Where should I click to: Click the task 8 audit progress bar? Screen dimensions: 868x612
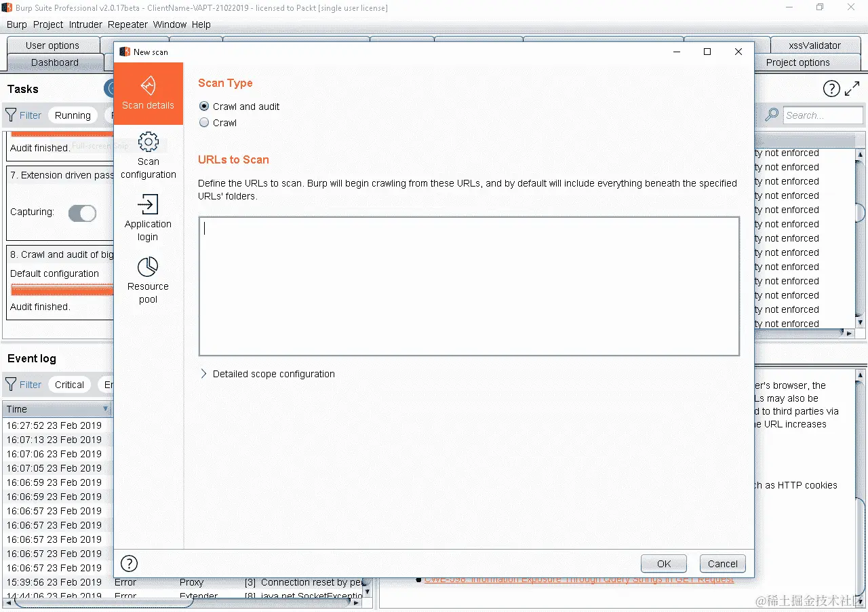62,290
